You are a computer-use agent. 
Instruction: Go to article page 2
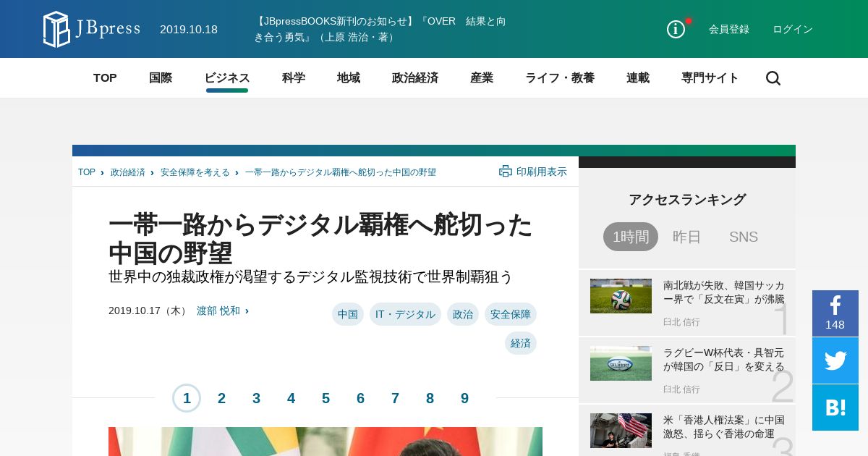pos(221,398)
